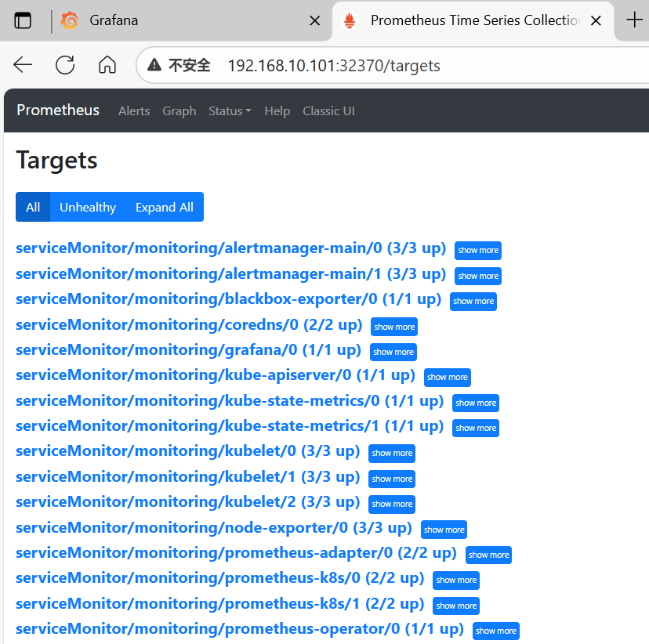Show more for kubelet/1
The width and height of the screenshot is (649, 644).
coord(392,479)
